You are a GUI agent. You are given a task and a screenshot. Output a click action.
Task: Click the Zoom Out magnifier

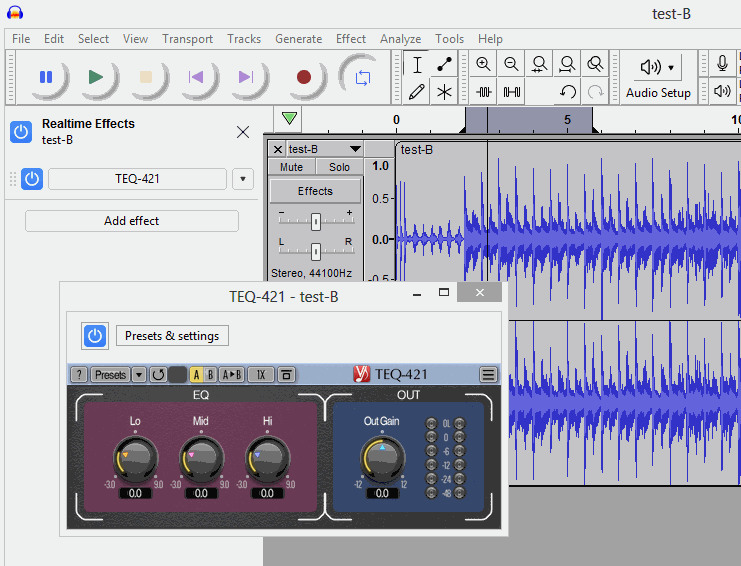coord(511,64)
